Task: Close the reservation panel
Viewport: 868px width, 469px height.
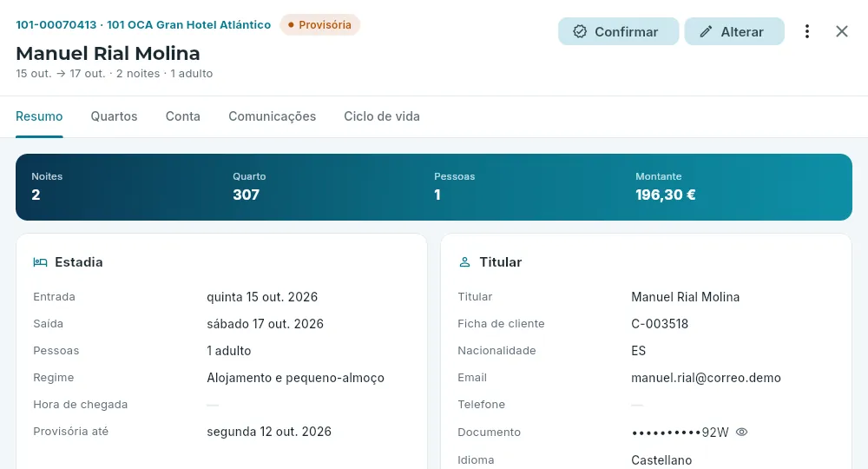Action: tap(841, 31)
